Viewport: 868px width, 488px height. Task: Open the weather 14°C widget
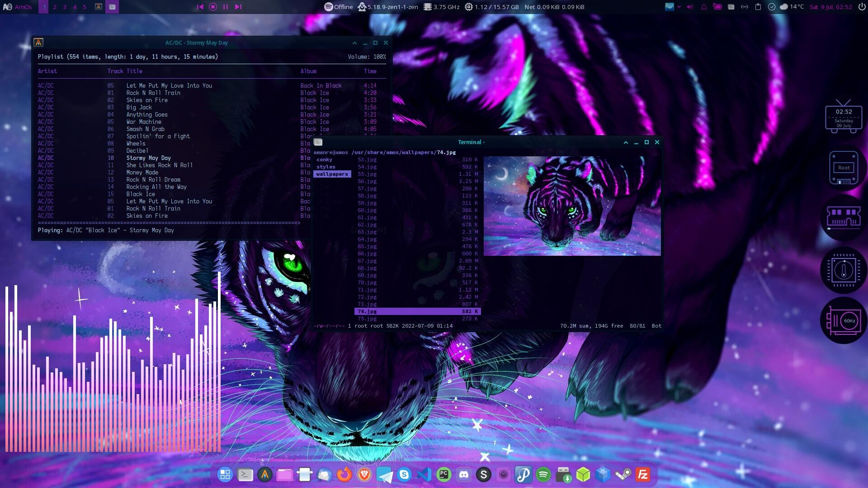[x=792, y=7]
